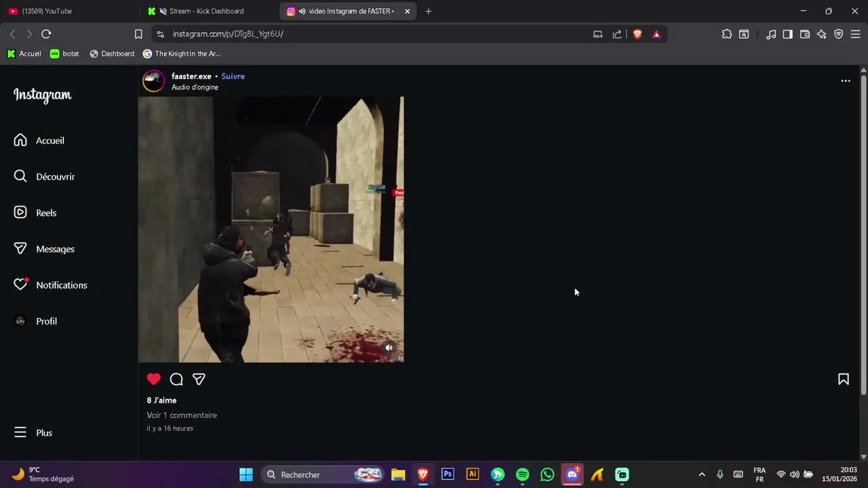
Task: Open site settings icon in address bar
Action: 159,34
